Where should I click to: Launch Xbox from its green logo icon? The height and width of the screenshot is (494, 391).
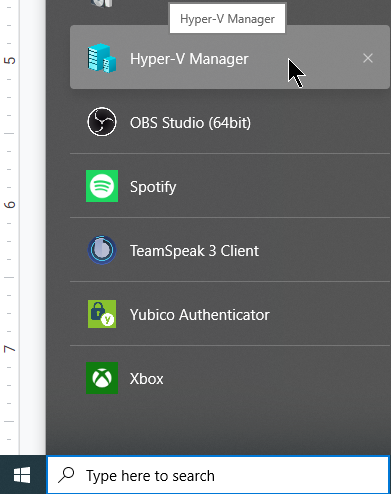(102, 378)
